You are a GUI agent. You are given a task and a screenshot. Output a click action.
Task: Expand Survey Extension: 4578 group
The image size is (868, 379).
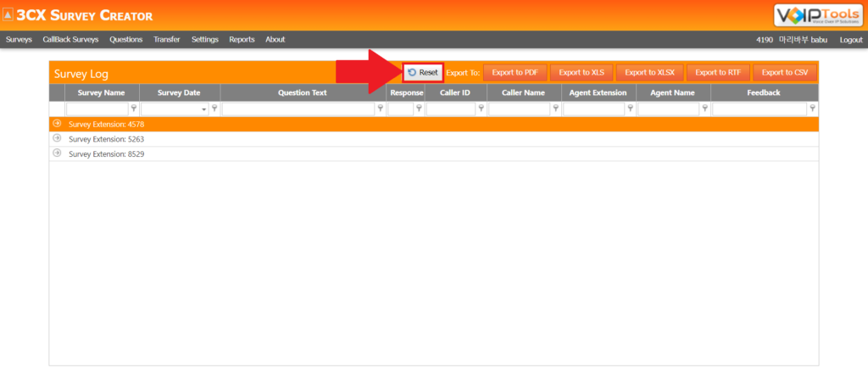(x=57, y=124)
